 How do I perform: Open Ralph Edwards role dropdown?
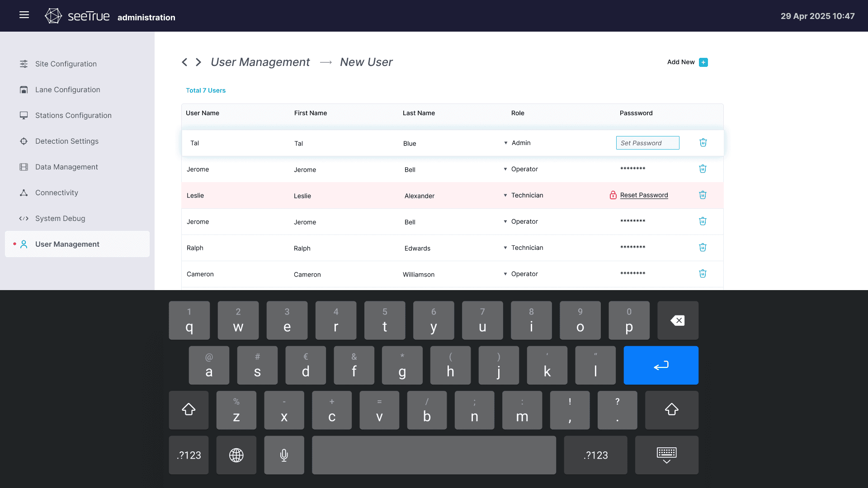coord(505,248)
